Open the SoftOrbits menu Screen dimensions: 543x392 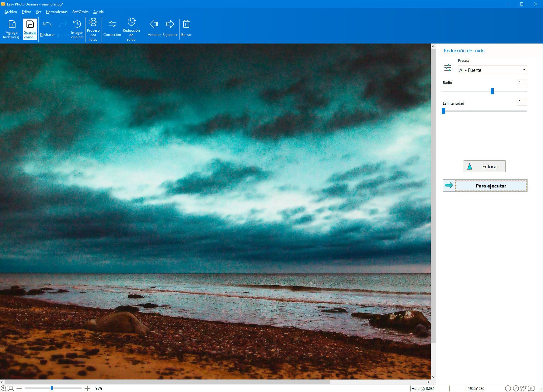coord(80,12)
